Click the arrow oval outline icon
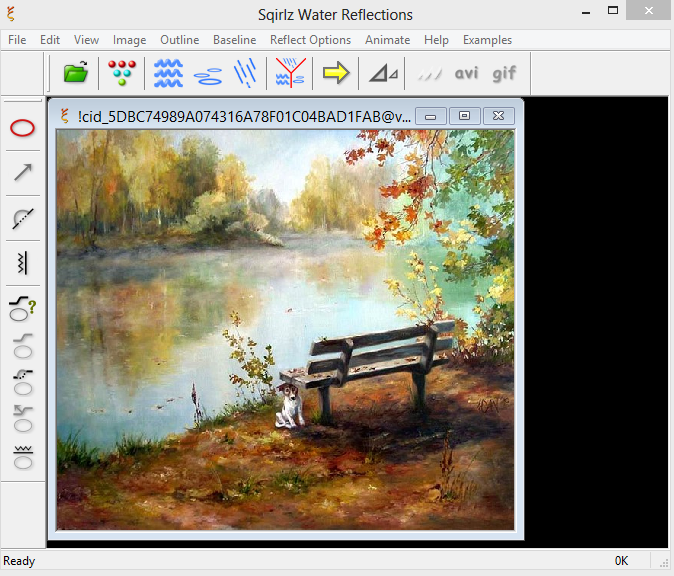 (23, 419)
